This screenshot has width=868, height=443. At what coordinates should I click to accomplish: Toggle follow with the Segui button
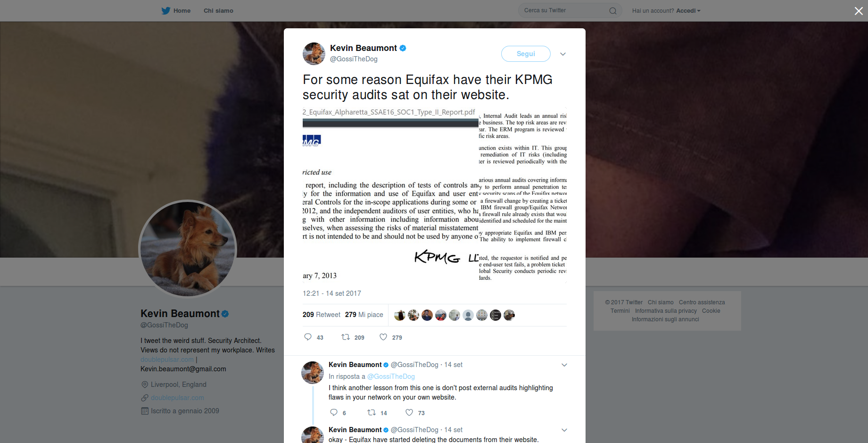click(x=526, y=54)
